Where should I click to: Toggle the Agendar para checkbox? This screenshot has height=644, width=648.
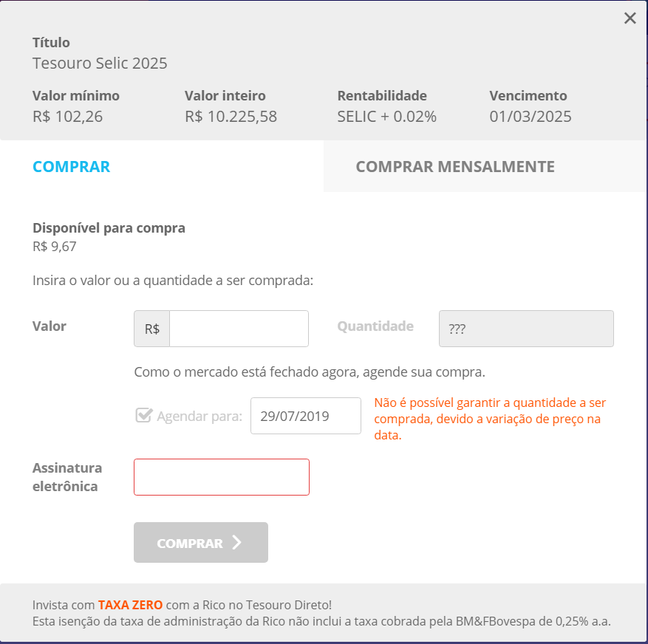tap(144, 415)
